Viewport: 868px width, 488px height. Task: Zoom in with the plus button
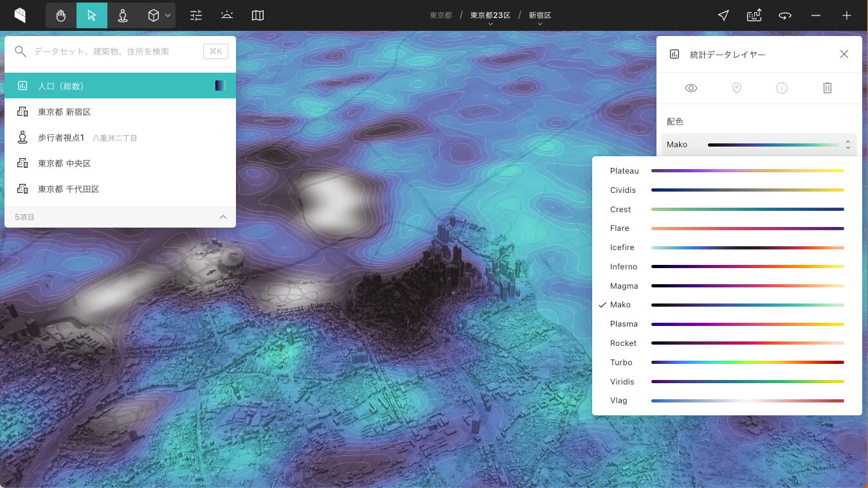(847, 15)
